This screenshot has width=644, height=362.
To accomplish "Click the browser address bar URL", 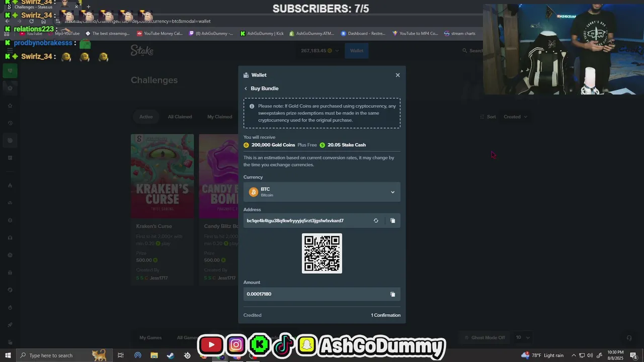I will coord(137,21).
